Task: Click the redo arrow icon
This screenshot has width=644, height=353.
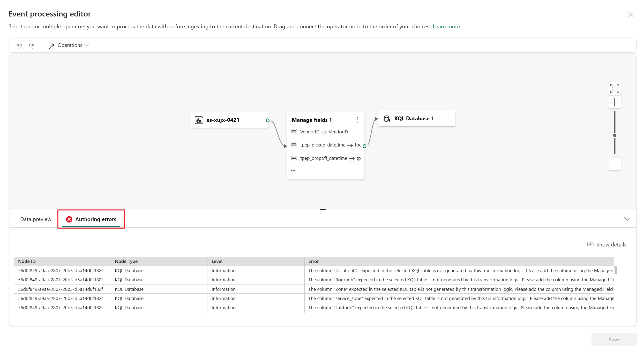Action: click(x=31, y=46)
